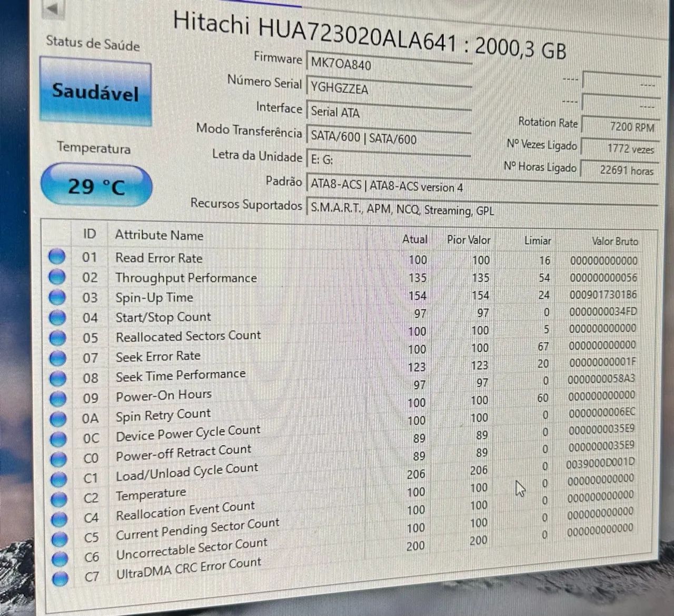Select the Nº Horas Ligado value field
The image size is (674, 616).
click(620, 170)
